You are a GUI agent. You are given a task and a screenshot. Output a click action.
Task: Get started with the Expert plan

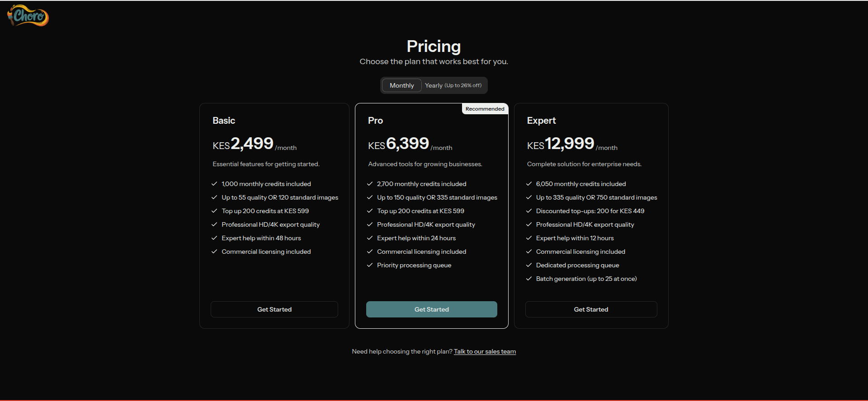(591, 309)
